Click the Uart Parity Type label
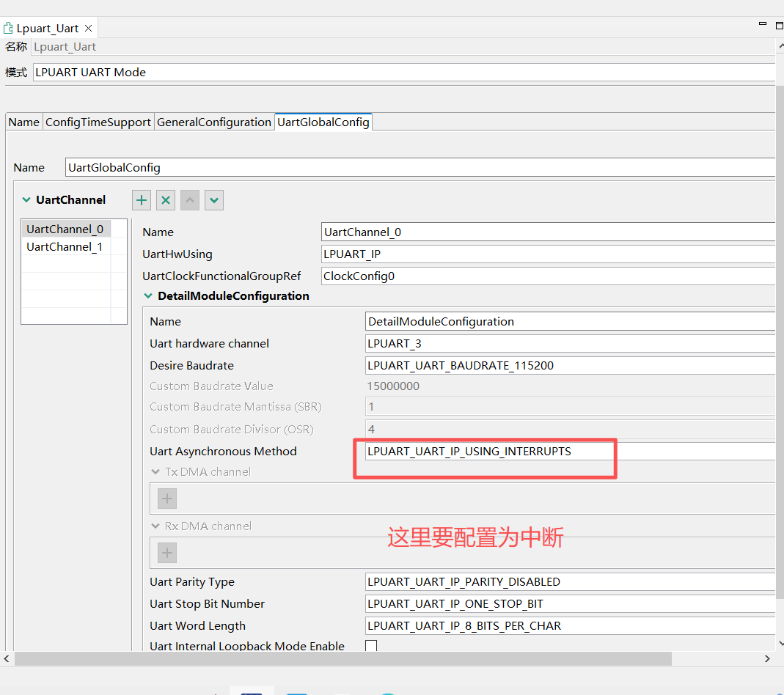Screen dimensions: 784x695 (192, 582)
